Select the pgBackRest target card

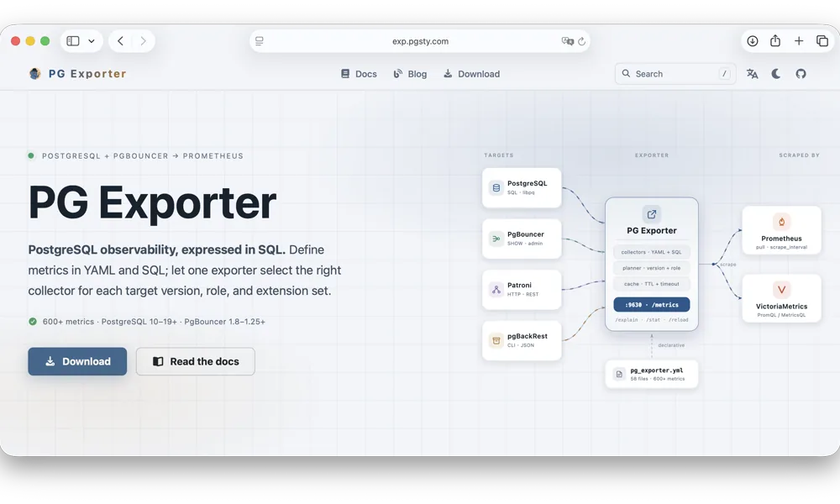(522, 341)
